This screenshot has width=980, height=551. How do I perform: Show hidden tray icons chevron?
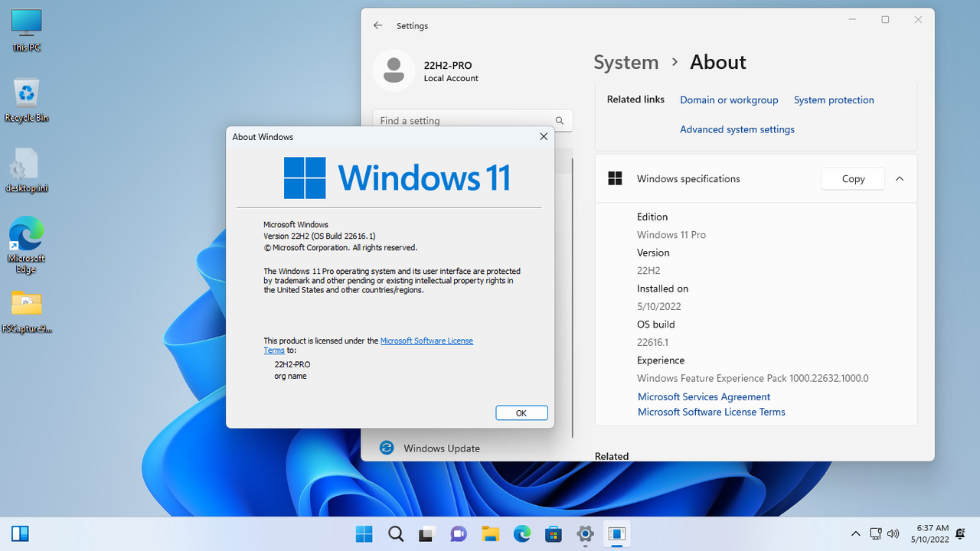(856, 533)
